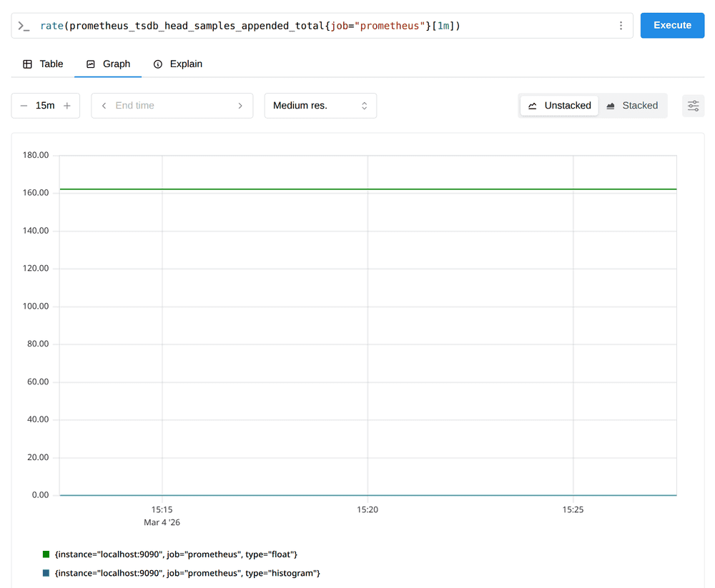Select Unstacked graph mode

click(x=559, y=105)
